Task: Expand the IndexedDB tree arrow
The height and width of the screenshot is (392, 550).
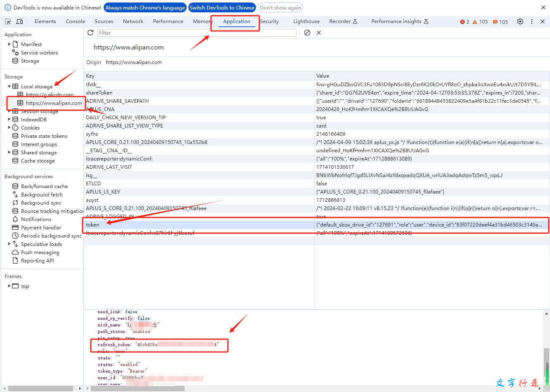Action: [9, 119]
